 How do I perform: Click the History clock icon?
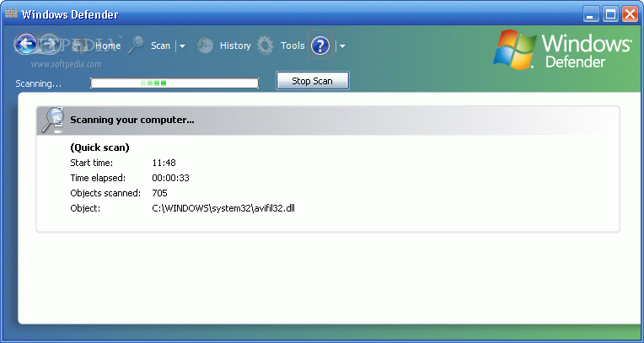(x=204, y=46)
